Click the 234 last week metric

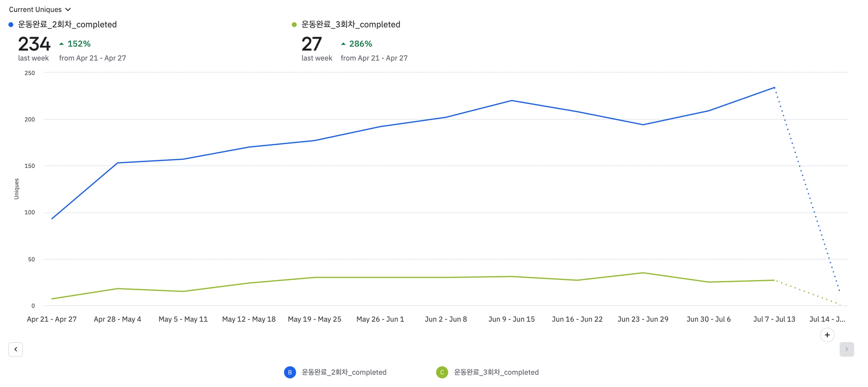coord(34,44)
